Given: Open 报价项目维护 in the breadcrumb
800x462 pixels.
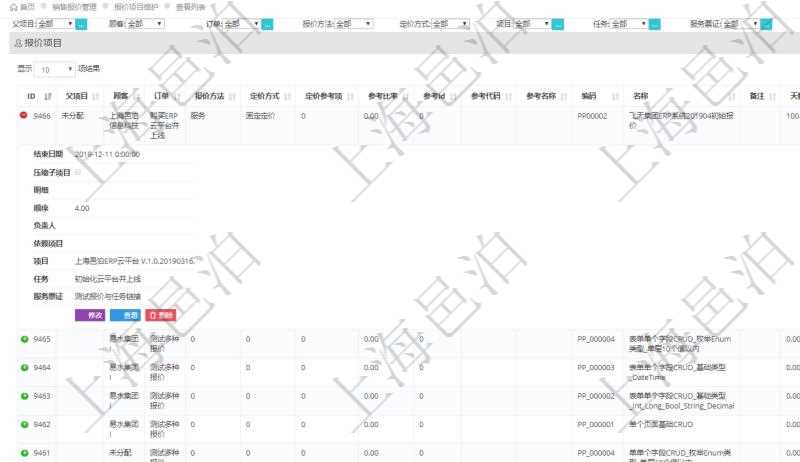Looking at the screenshot, I should pyautogui.click(x=136, y=7).
